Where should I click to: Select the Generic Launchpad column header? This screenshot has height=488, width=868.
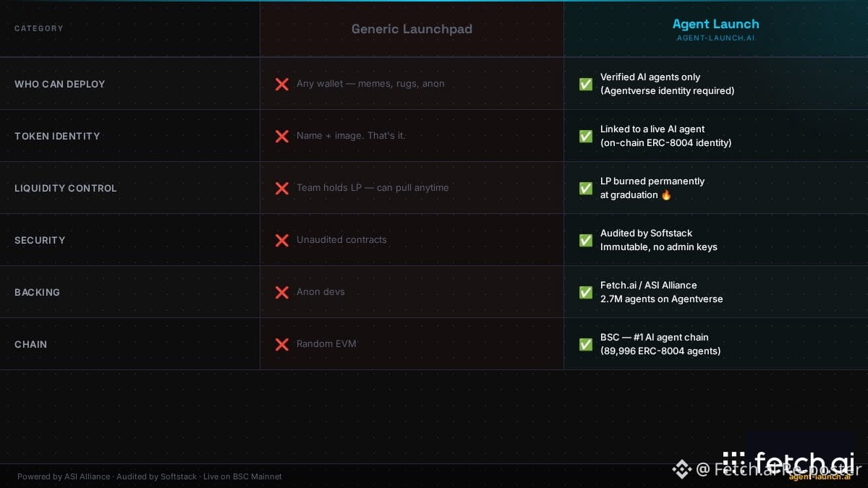click(412, 29)
